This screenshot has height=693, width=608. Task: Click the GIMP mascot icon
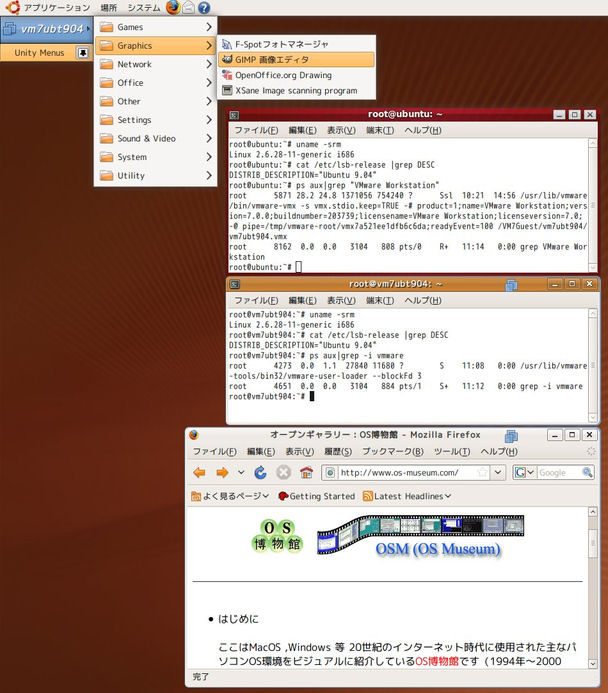(227, 59)
